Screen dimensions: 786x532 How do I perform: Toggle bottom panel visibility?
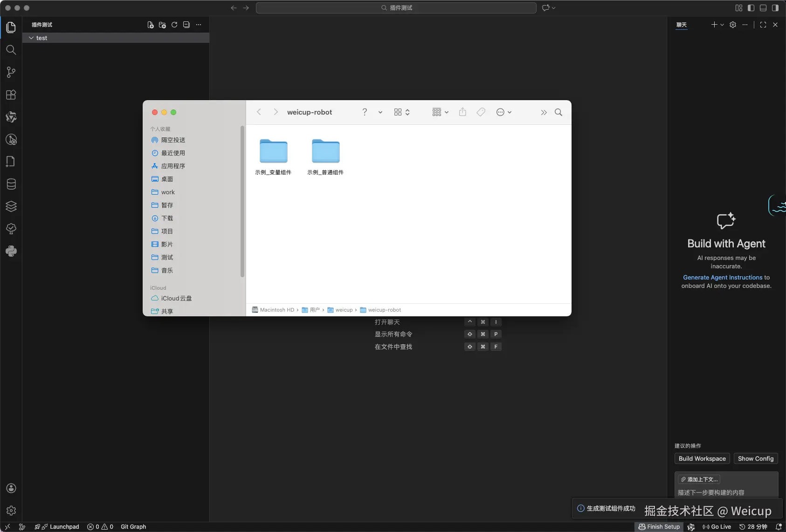[763, 8]
